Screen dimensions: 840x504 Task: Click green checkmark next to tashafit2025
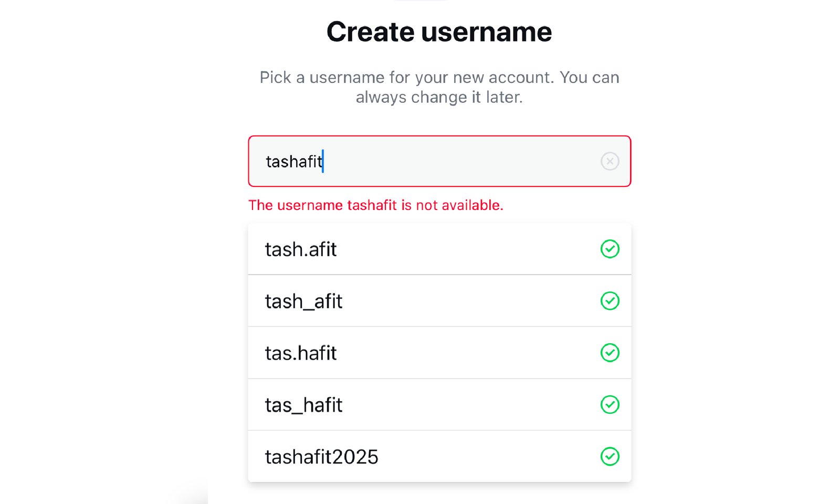[610, 457]
